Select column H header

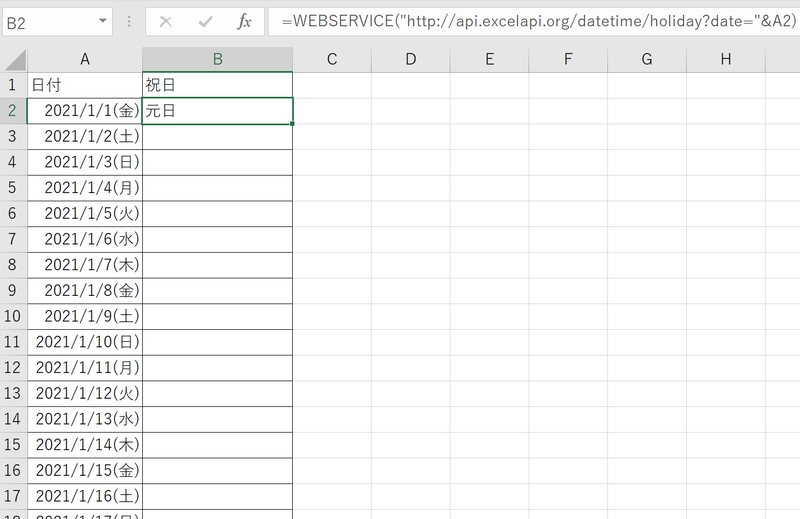click(x=725, y=60)
